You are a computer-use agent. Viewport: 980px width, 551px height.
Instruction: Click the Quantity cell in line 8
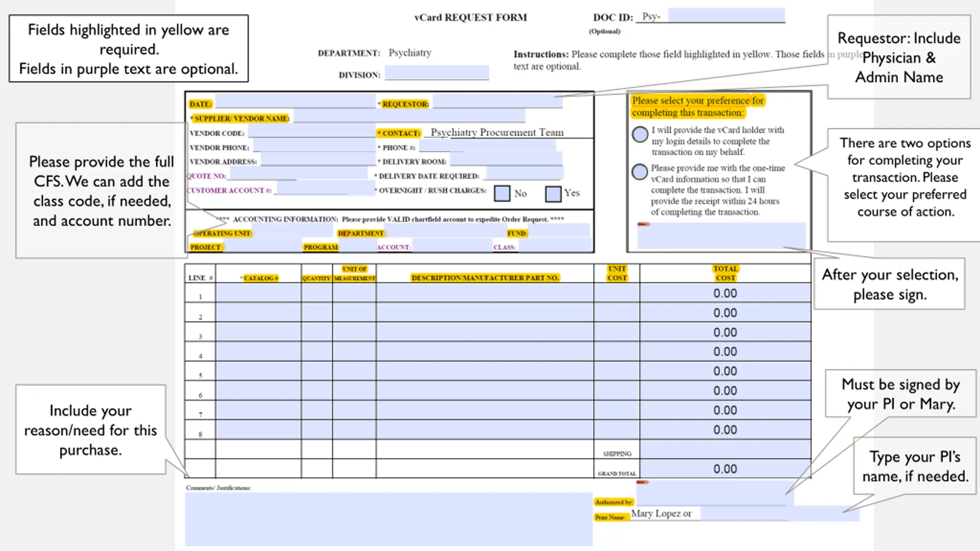317,430
